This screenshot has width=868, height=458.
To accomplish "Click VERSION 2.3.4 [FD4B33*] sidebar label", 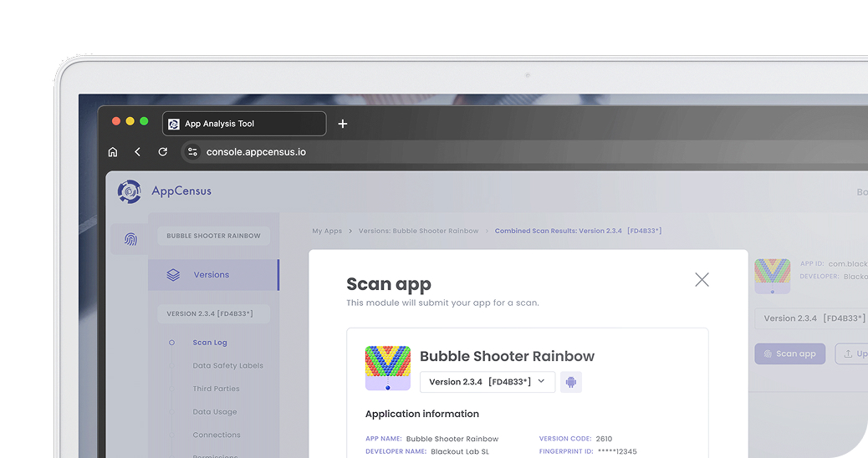I will [x=214, y=313].
